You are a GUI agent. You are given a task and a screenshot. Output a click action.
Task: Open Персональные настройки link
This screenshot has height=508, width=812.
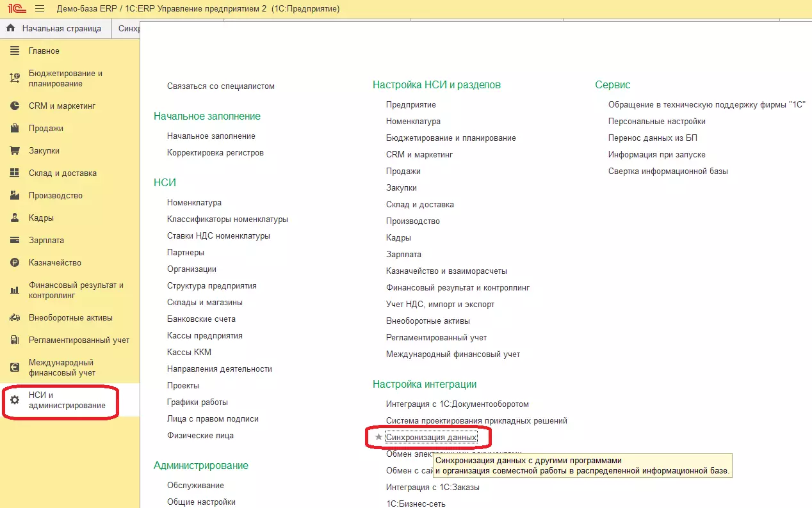657,122
